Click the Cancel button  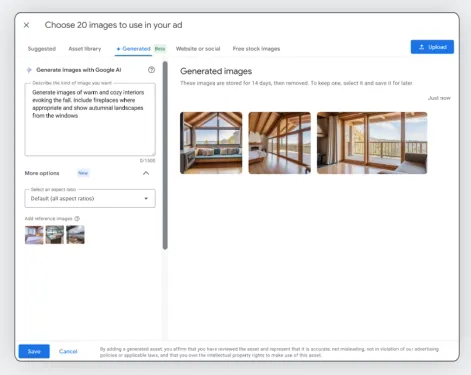pos(68,351)
